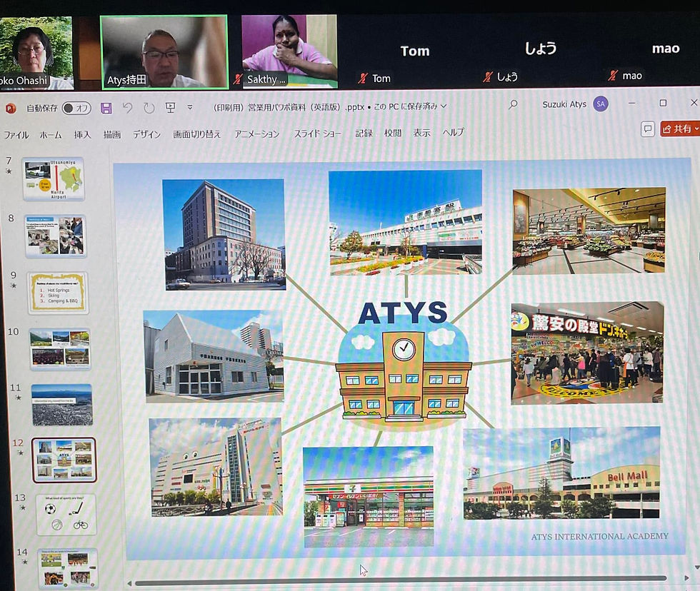This screenshot has width=700, height=591.
Task: Select Ohashi participant video tile
Action: tap(36, 53)
